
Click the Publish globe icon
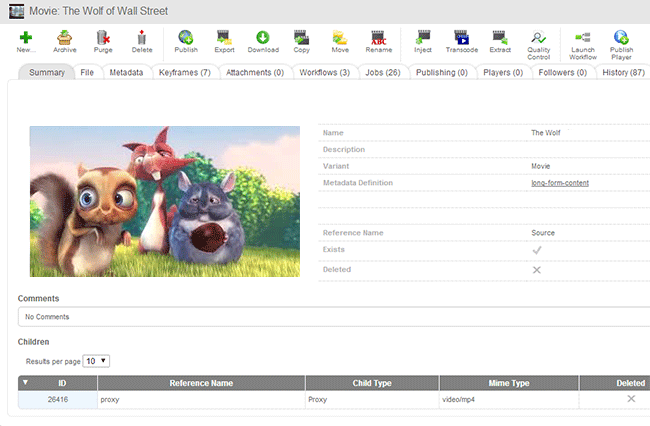pyautogui.click(x=185, y=40)
